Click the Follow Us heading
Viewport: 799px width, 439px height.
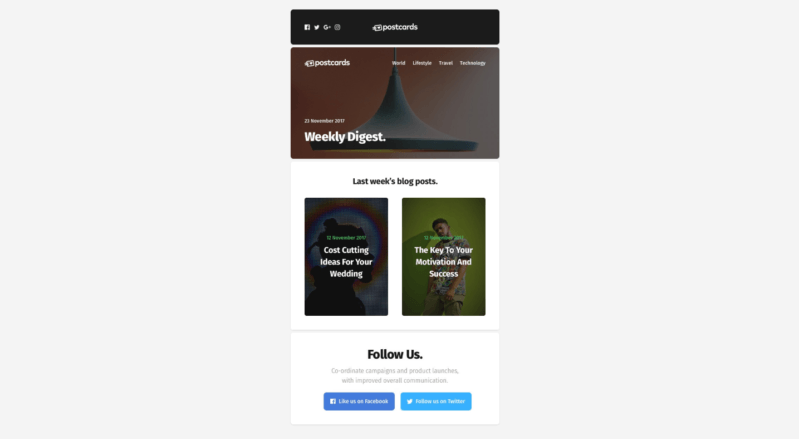[x=395, y=354]
